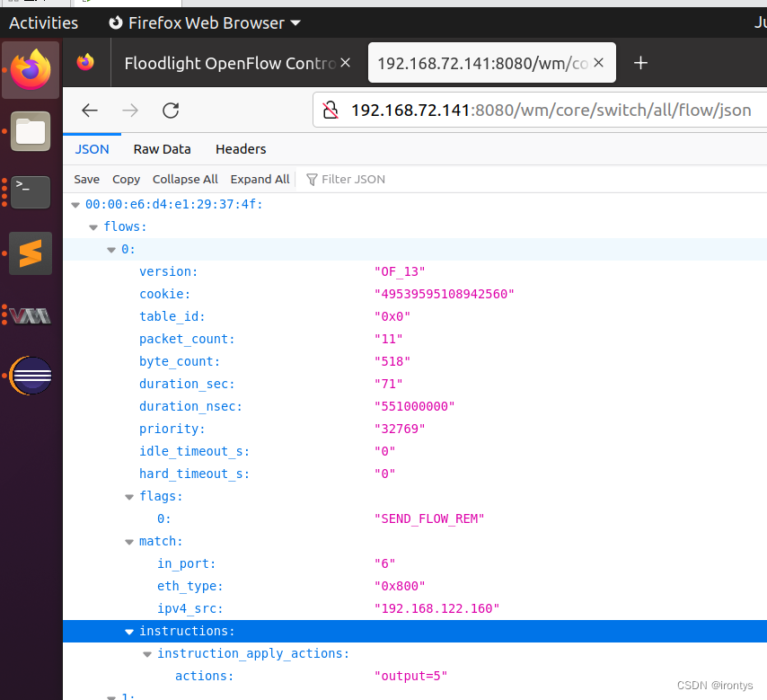Collapse the match node
The height and width of the screenshot is (700, 767).
tap(129, 543)
